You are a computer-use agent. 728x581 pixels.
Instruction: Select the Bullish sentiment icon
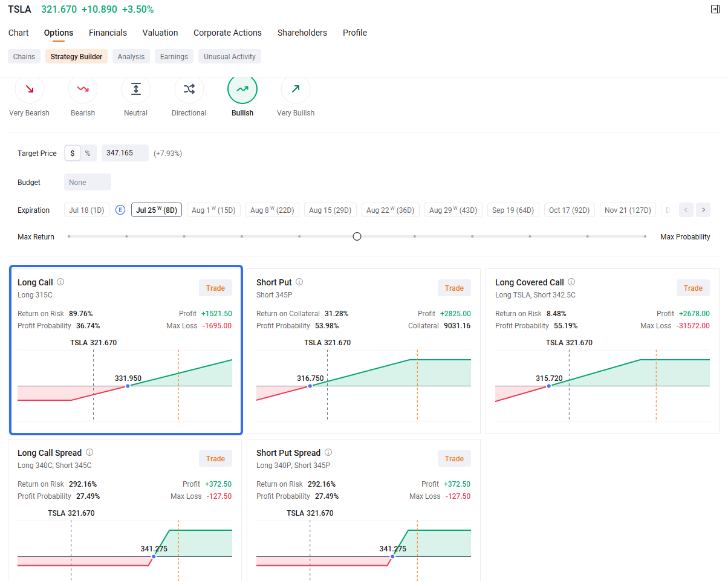242,89
